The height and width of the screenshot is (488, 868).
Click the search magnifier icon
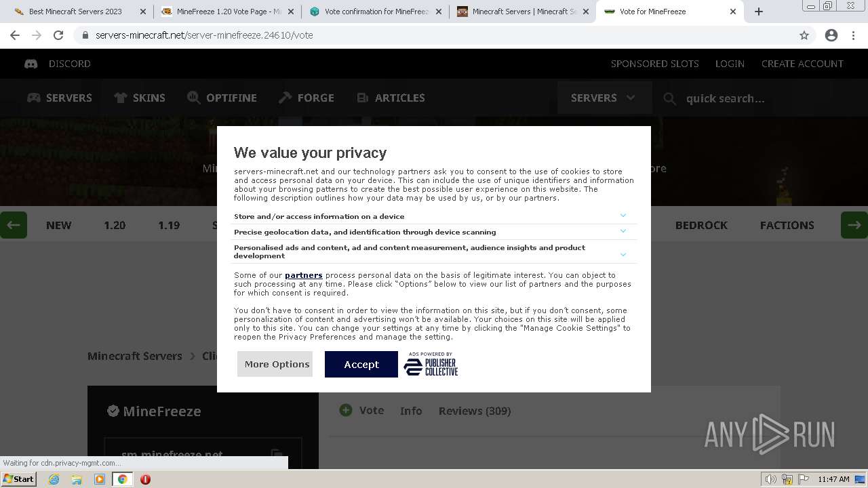pos(669,99)
